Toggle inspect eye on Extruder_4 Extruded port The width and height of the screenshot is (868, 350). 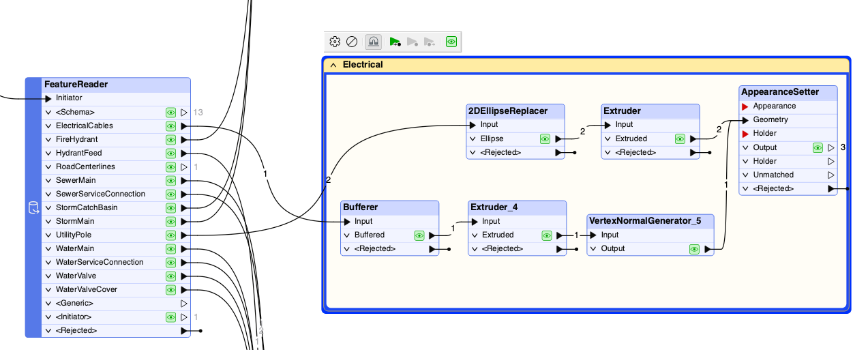coord(546,235)
